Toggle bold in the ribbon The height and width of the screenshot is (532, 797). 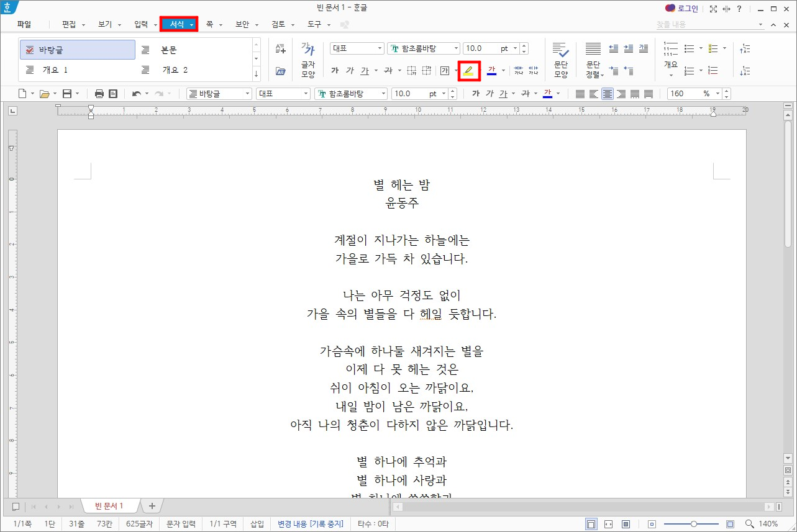tap(335, 70)
